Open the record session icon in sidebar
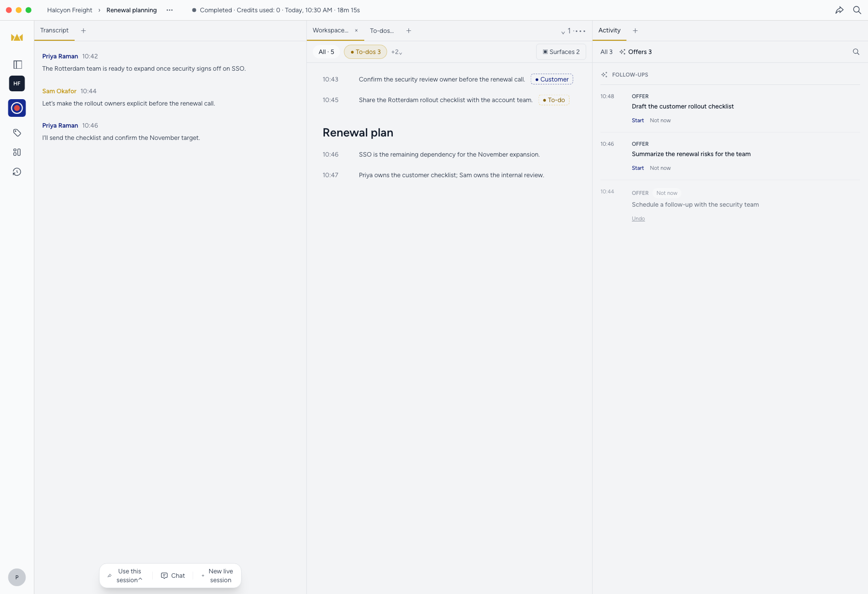868x594 pixels. pos(17,108)
